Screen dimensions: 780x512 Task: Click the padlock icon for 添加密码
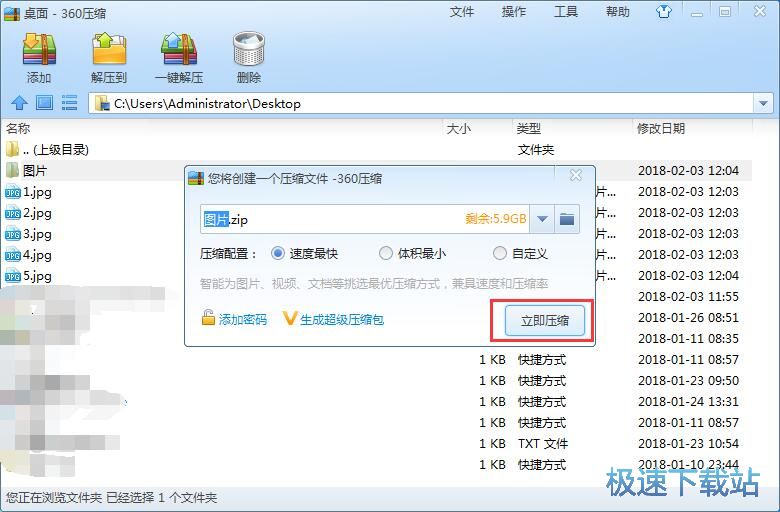(208, 317)
